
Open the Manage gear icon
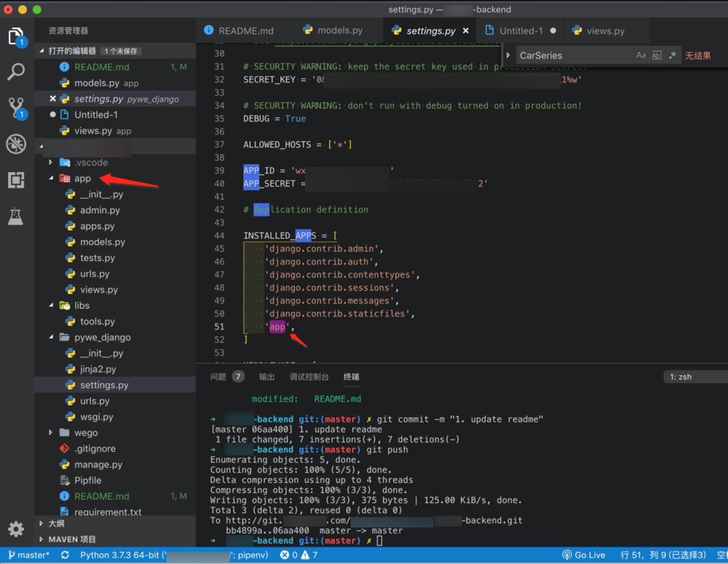coord(16,528)
